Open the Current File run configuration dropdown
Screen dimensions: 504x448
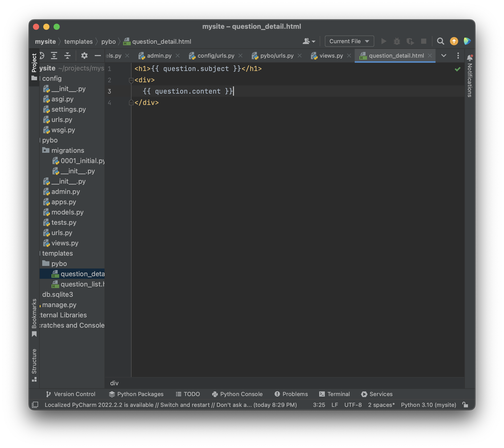point(349,41)
